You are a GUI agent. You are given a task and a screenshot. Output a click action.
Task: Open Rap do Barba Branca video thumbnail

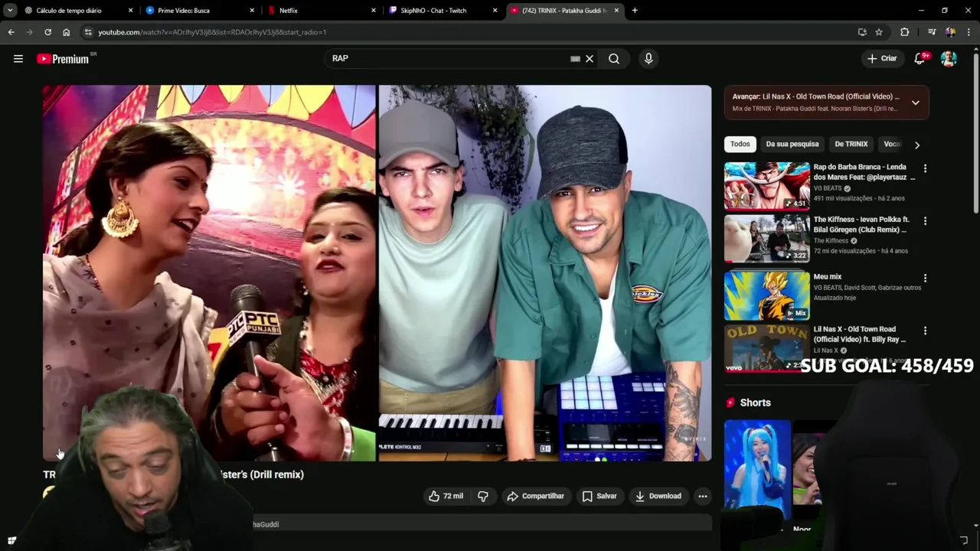[x=767, y=185]
